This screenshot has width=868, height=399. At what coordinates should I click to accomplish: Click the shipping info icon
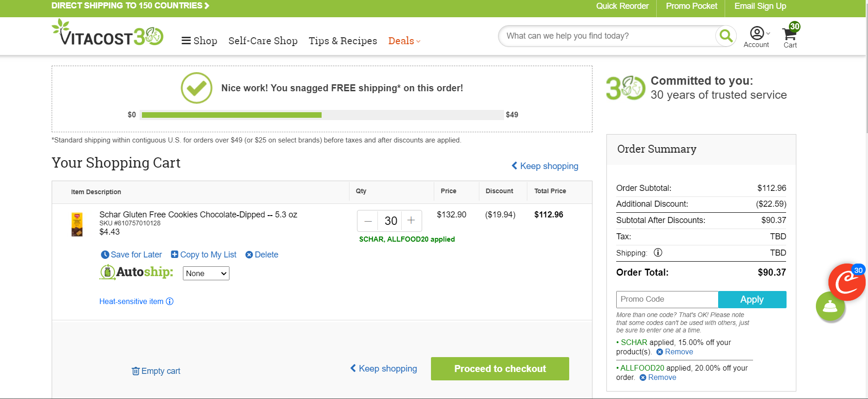click(x=658, y=252)
